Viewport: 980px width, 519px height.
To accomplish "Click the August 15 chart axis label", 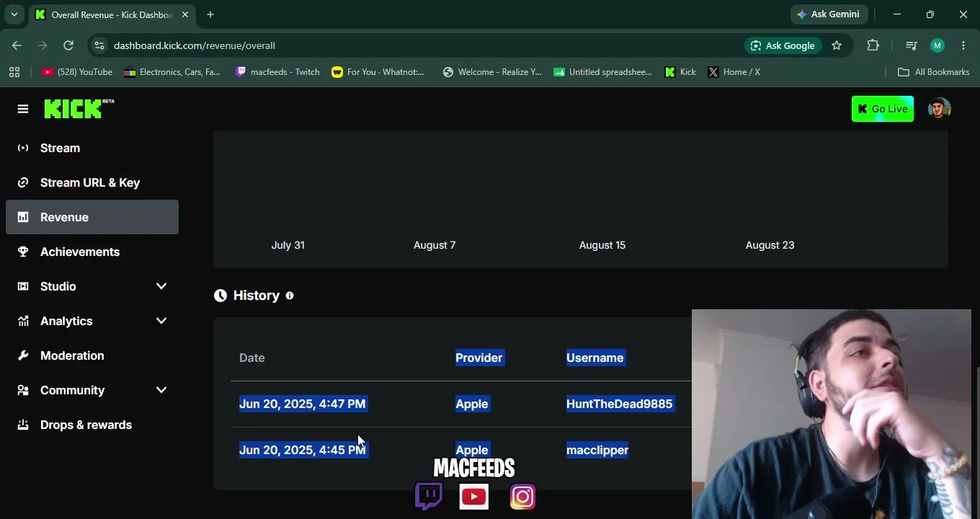I will 602,245.
